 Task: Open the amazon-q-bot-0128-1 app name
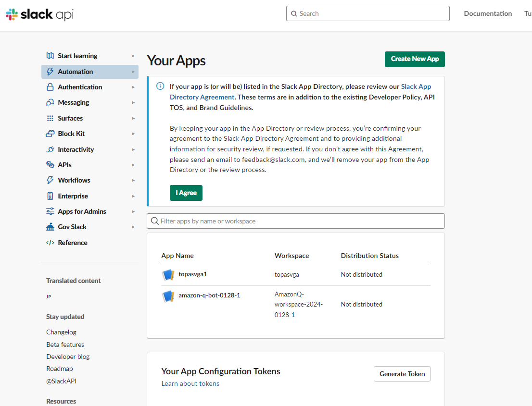[209, 295]
